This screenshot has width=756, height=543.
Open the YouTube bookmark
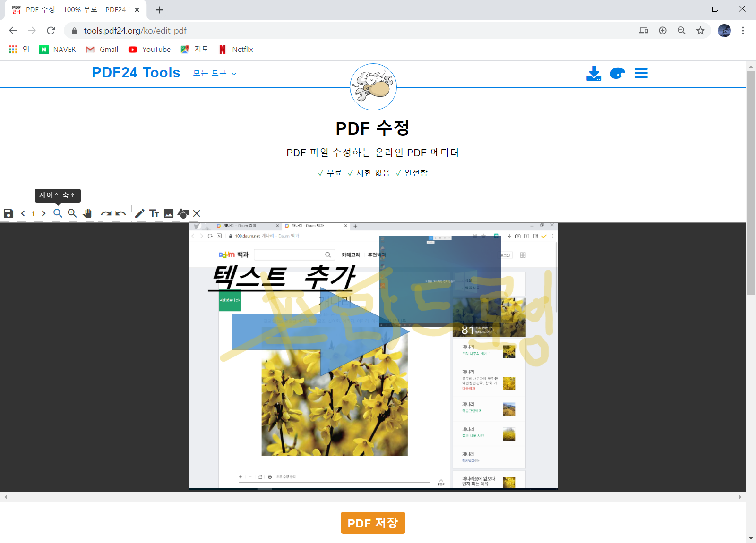point(149,50)
